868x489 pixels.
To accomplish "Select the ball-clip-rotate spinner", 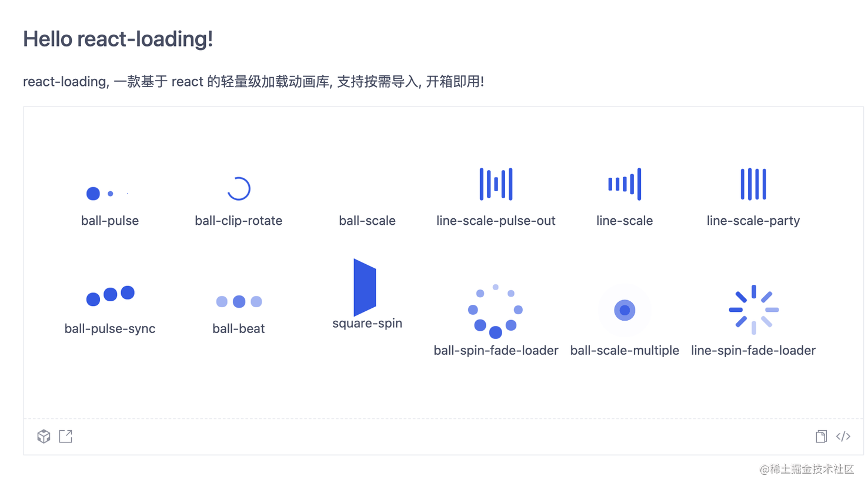I will [x=239, y=188].
